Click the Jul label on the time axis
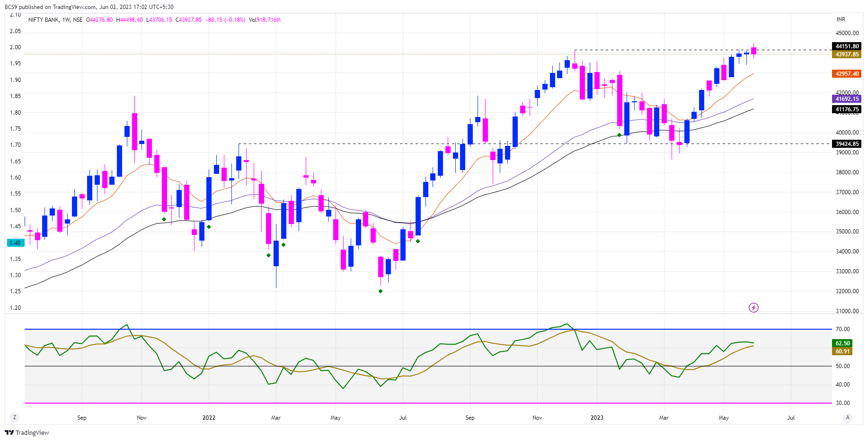868x441 pixels. (791, 418)
